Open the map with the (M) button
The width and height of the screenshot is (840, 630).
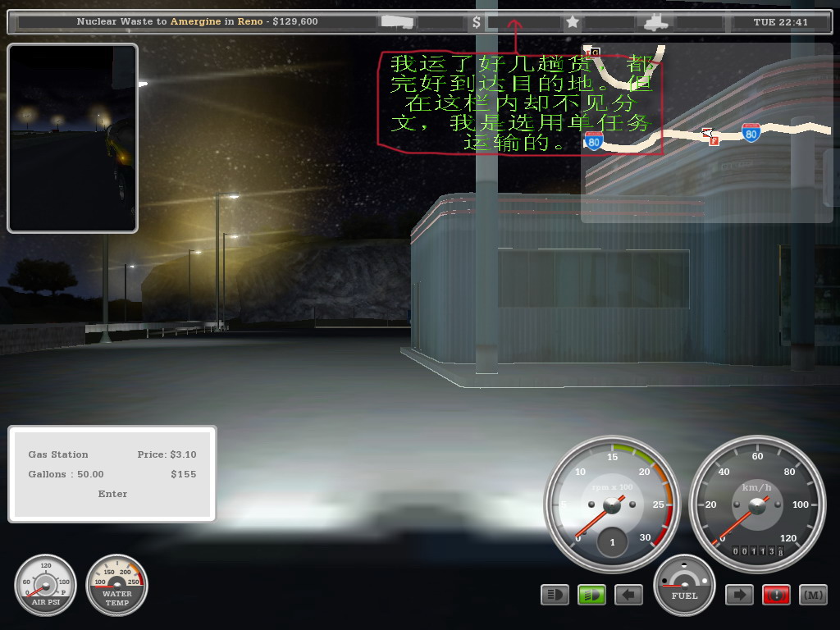click(x=813, y=595)
